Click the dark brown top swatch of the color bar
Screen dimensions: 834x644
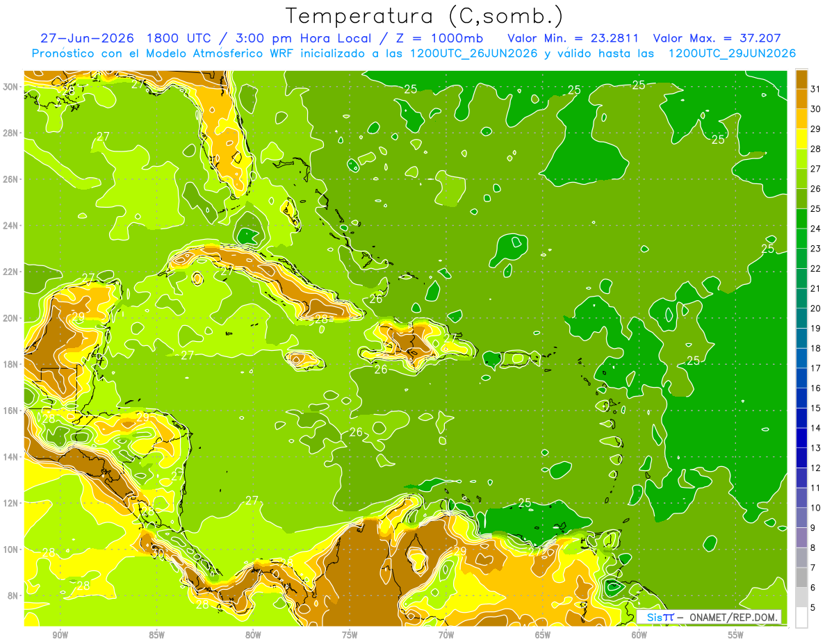801,80
